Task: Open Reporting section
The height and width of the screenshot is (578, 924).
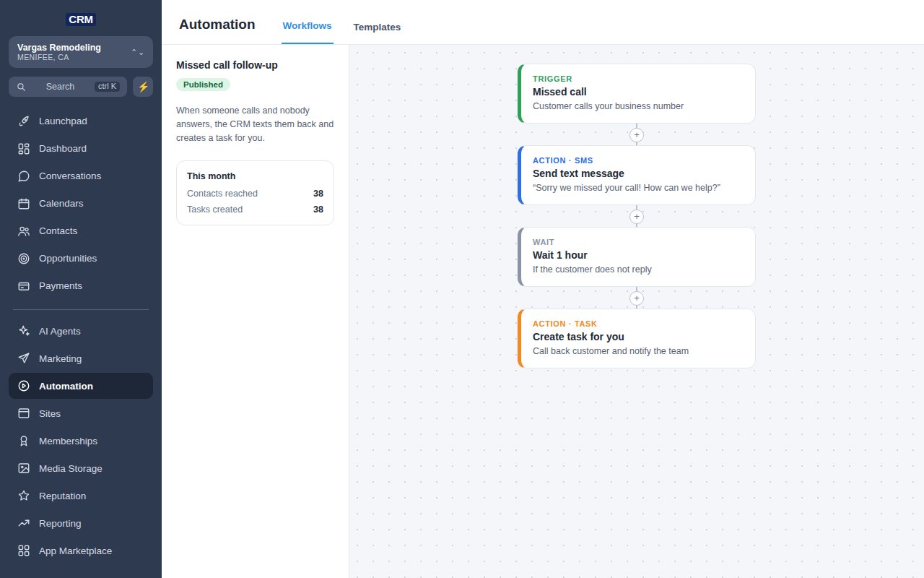Action: 81,524
